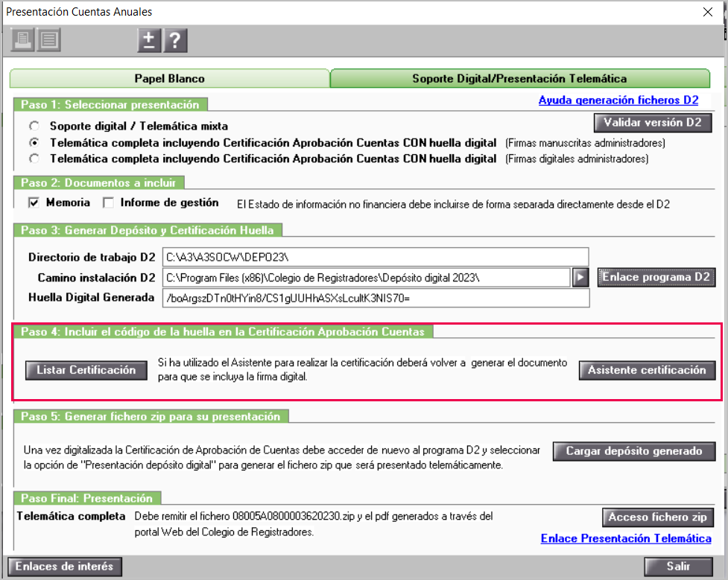Click the Cargar depósito generado button
The image size is (728, 580).
tap(634, 451)
